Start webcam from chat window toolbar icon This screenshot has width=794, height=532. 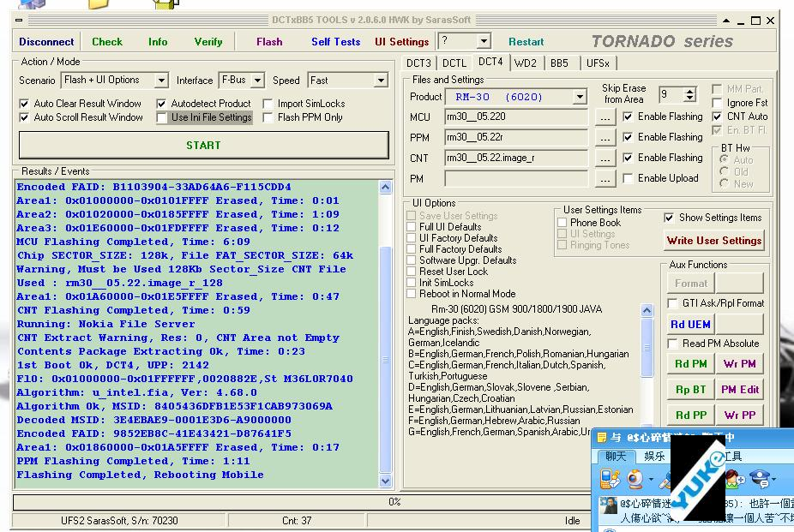pyautogui.click(x=635, y=478)
